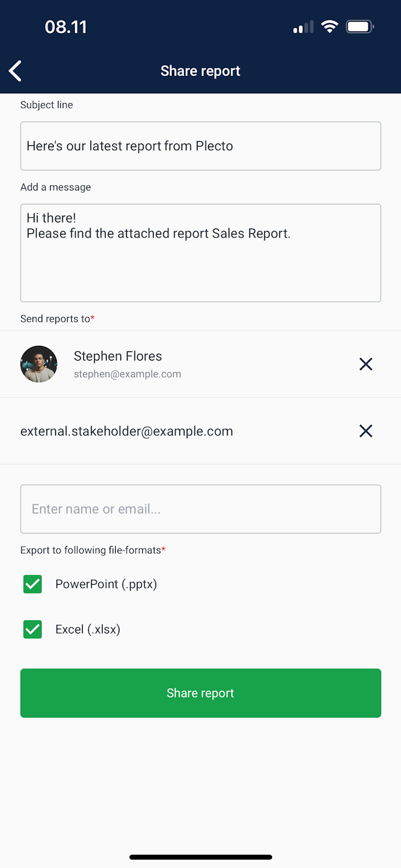Tap Stephen Flores' profile avatar
This screenshot has width=401, height=868.
(39, 364)
